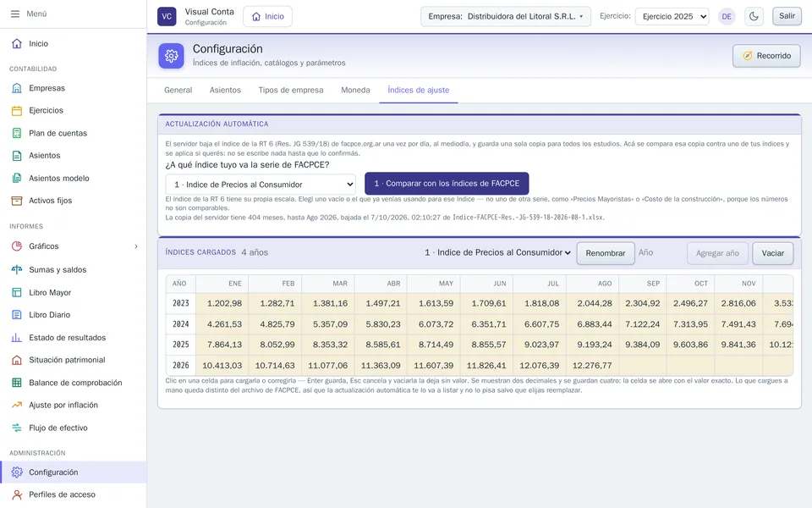This screenshot has width=812, height=508.
Task: Switch to the General tab
Action: pyautogui.click(x=178, y=91)
